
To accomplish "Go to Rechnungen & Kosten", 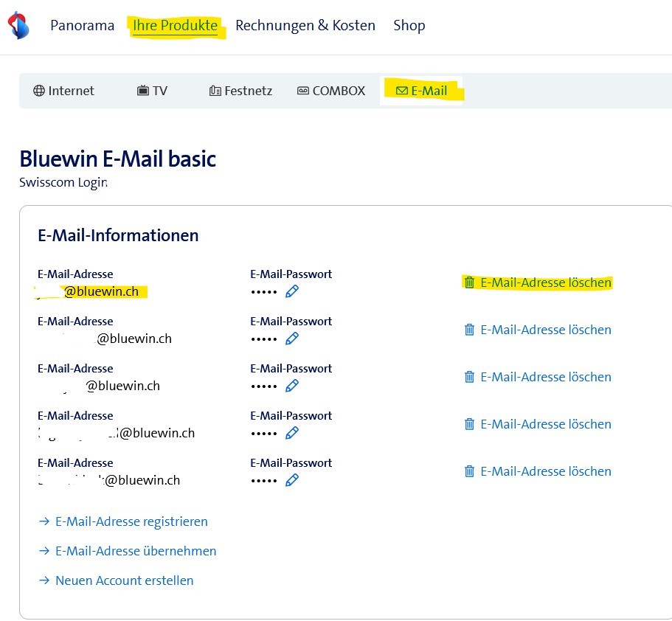I will tap(305, 26).
